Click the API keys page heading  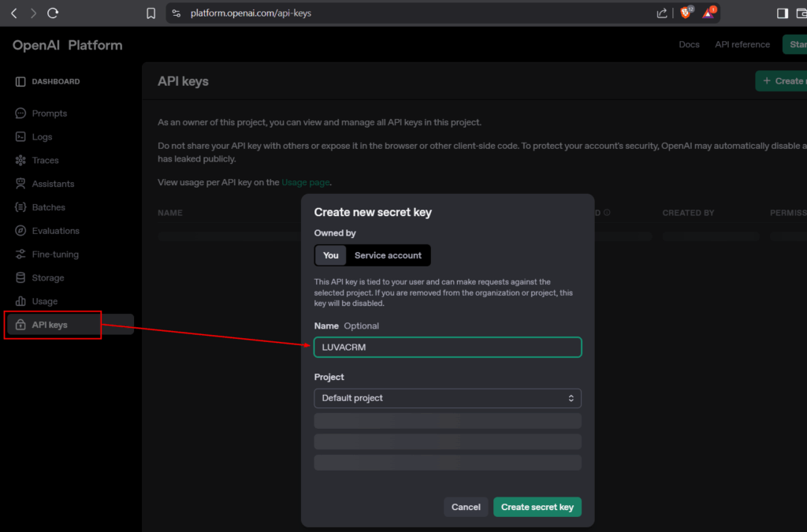pyautogui.click(x=183, y=81)
